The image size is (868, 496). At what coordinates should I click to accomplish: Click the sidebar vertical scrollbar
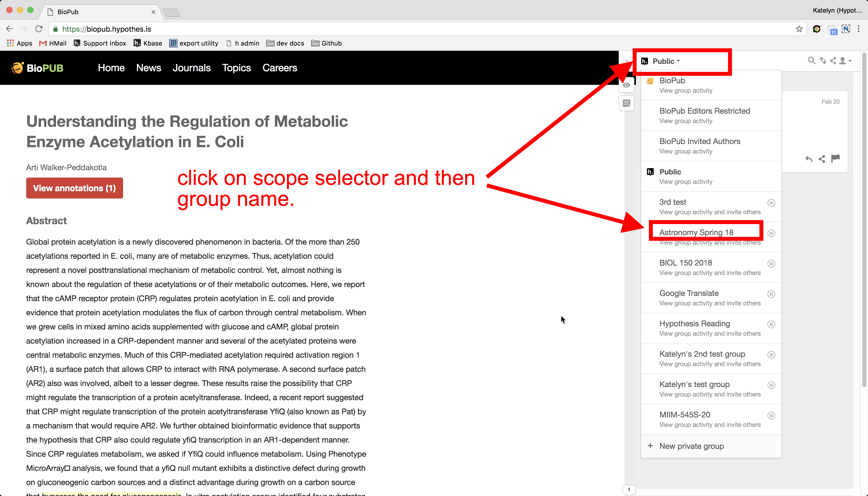(x=864, y=218)
